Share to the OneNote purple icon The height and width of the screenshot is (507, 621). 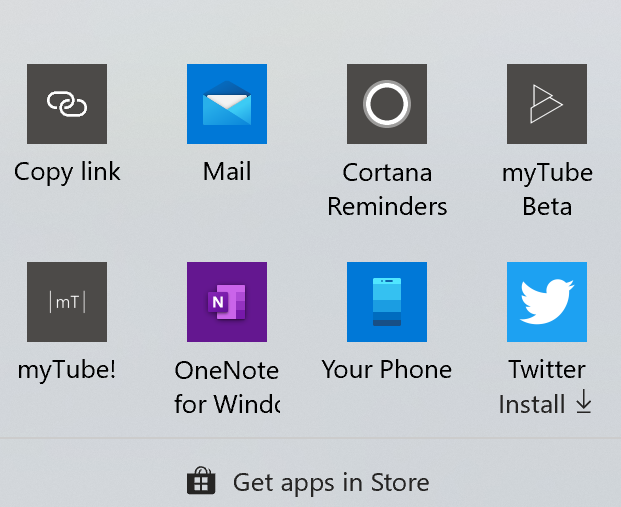point(227,302)
